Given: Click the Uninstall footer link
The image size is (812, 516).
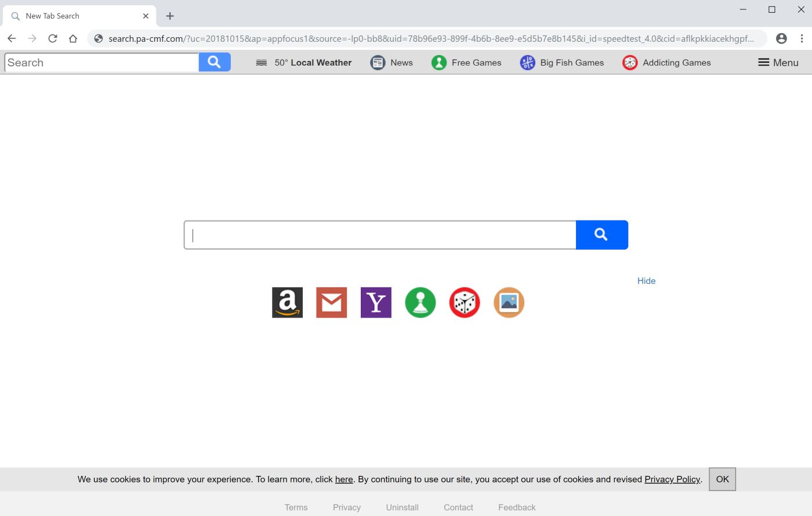Looking at the screenshot, I should [403, 507].
